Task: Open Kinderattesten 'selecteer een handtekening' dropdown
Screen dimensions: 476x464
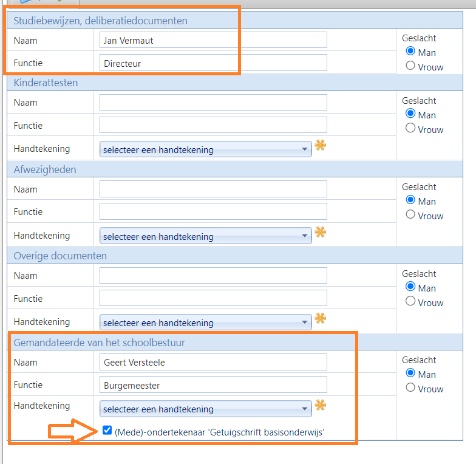Action: click(x=205, y=149)
